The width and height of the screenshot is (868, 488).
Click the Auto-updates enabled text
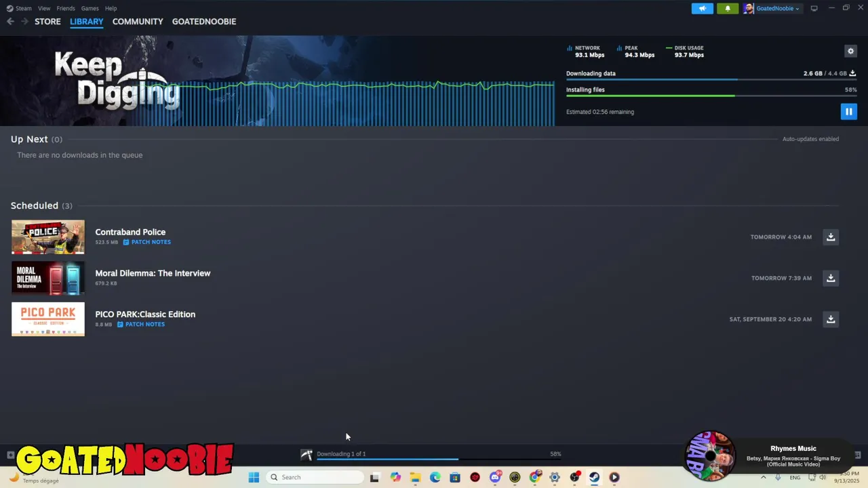click(810, 139)
